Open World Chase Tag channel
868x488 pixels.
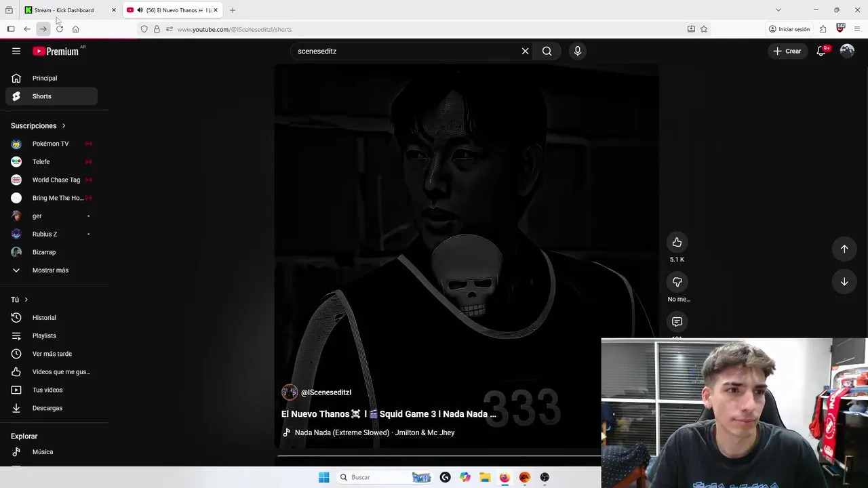[x=52, y=180]
